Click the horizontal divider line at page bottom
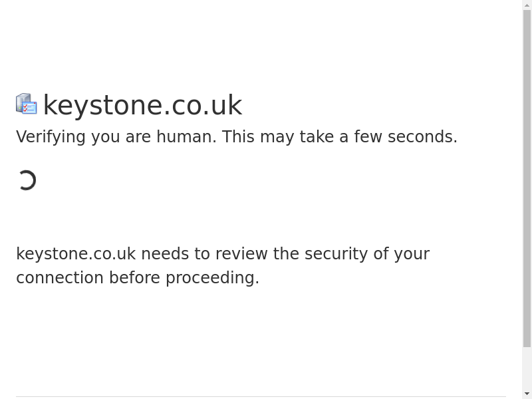The image size is (532, 399). (x=261, y=397)
